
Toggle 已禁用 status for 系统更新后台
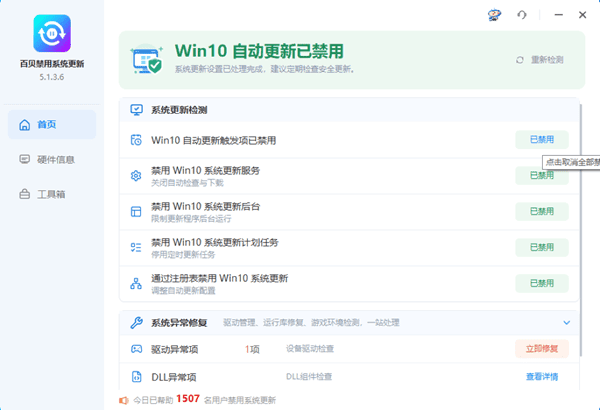(x=542, y=211)
